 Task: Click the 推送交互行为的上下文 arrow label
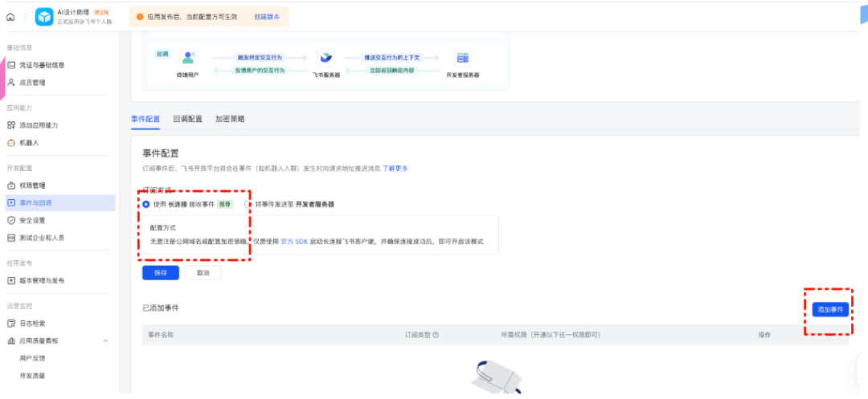pos(392,58)
